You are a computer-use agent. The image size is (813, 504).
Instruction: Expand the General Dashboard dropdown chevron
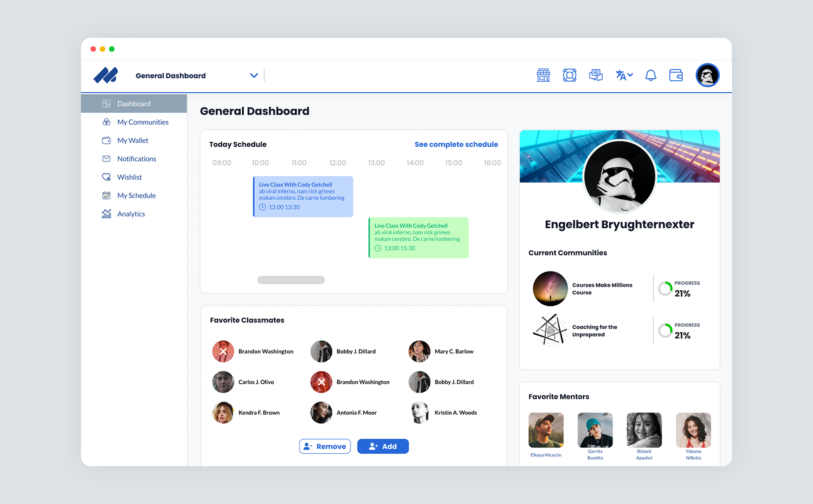pyautogui.click(x=254, y=75)
